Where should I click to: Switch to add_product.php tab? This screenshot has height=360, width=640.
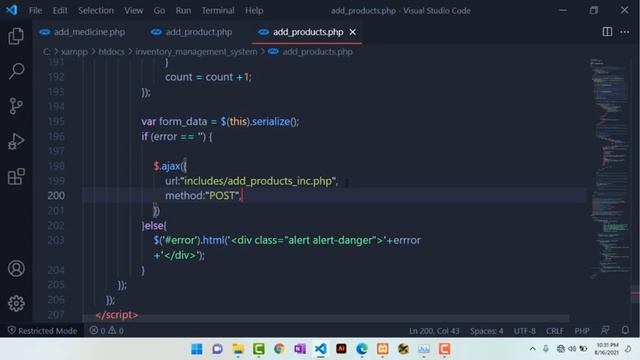pos(191,32)
